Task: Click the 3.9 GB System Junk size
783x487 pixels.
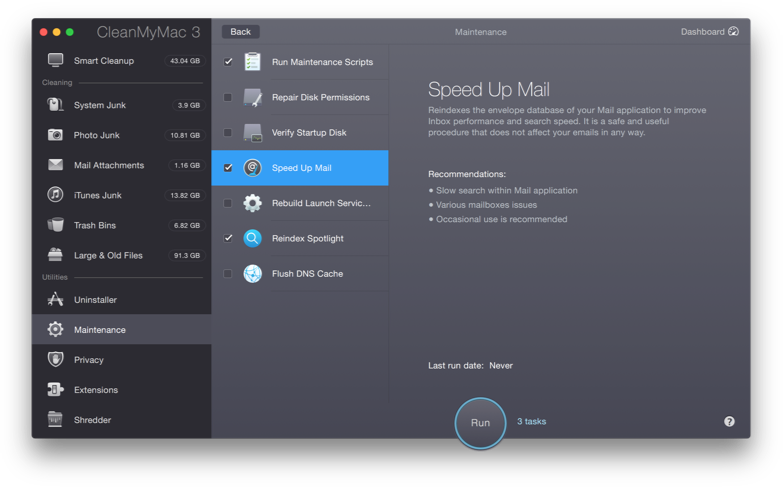Action: tap(188, 105)
